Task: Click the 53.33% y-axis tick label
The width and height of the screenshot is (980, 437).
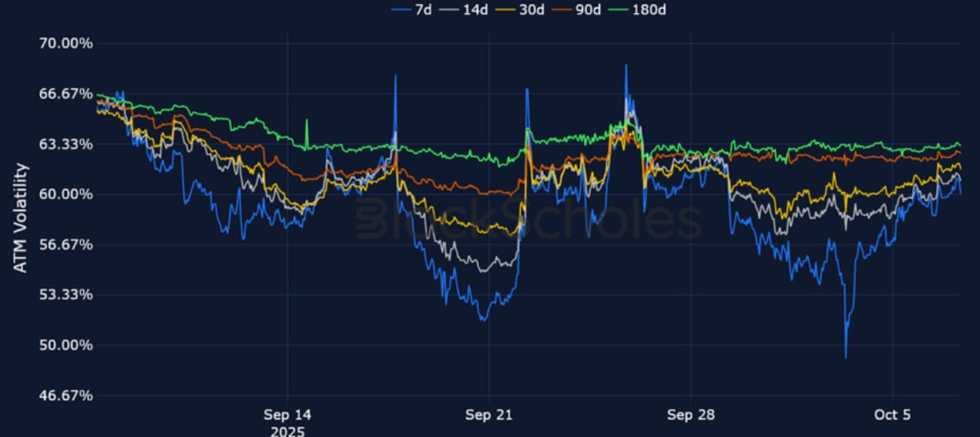Action: (x=65, y=294)
